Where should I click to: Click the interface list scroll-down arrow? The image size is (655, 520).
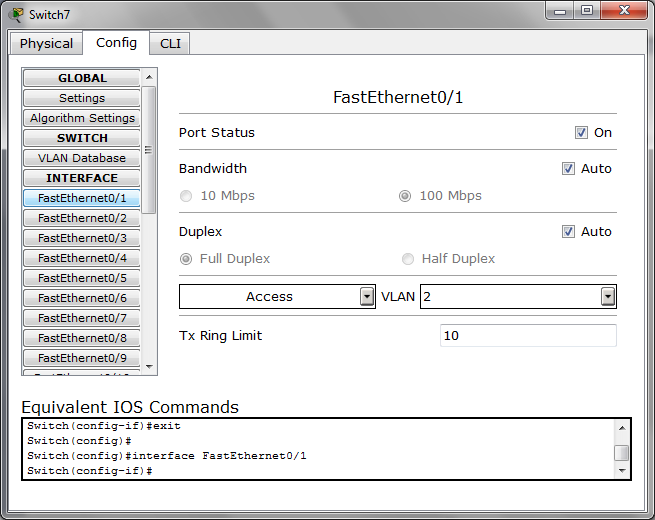point(149,366)
